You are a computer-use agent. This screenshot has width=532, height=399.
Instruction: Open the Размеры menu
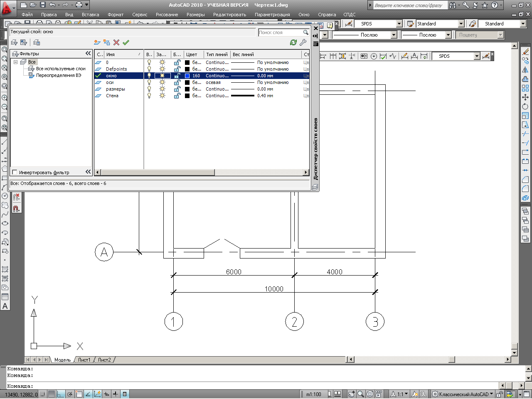coord(195,15)
